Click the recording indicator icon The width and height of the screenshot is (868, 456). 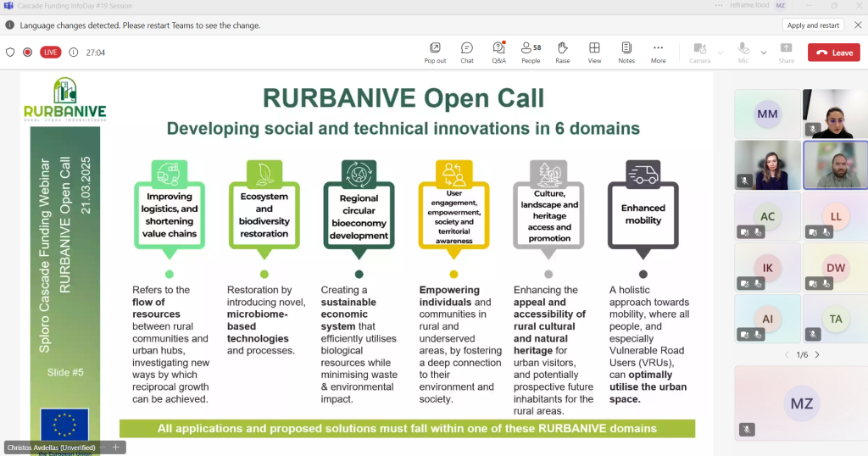pyautogui.click(x=27, y=53)
